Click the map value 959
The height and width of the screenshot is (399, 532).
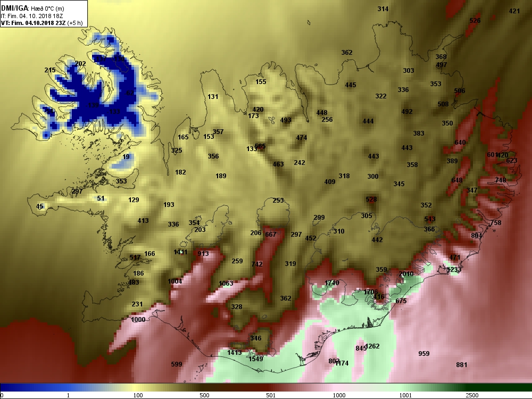click(x=424, y=354)
